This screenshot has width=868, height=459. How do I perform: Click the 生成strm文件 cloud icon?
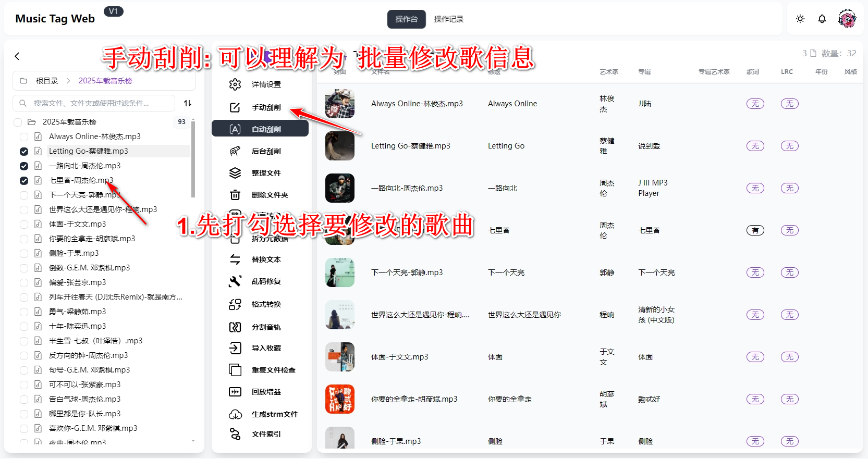pos(235,414)
